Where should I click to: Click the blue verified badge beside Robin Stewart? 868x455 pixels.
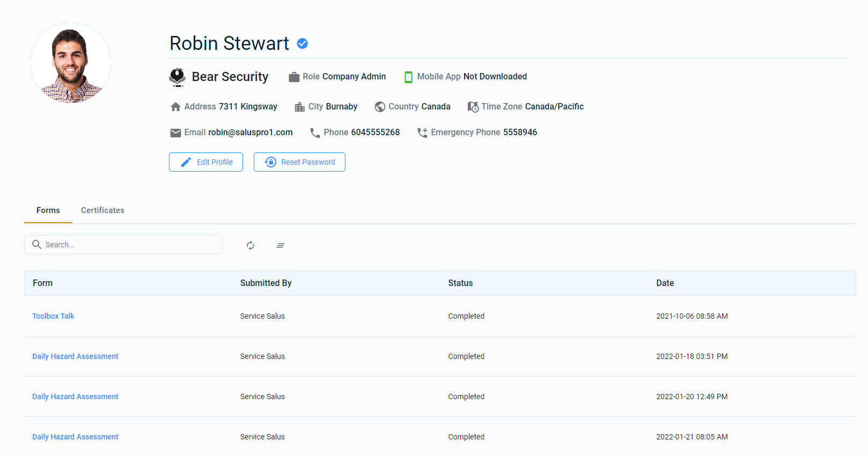click(x=303, y=43)
